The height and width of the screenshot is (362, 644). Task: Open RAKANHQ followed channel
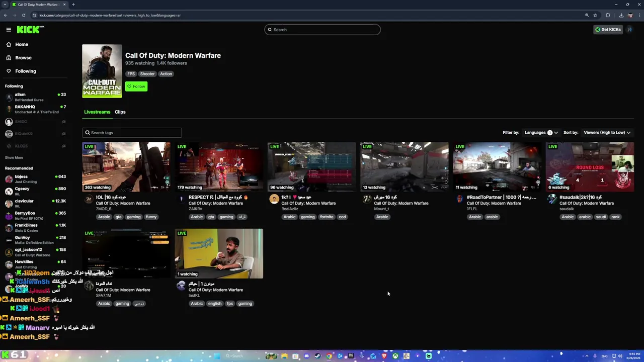coord(35,109)
